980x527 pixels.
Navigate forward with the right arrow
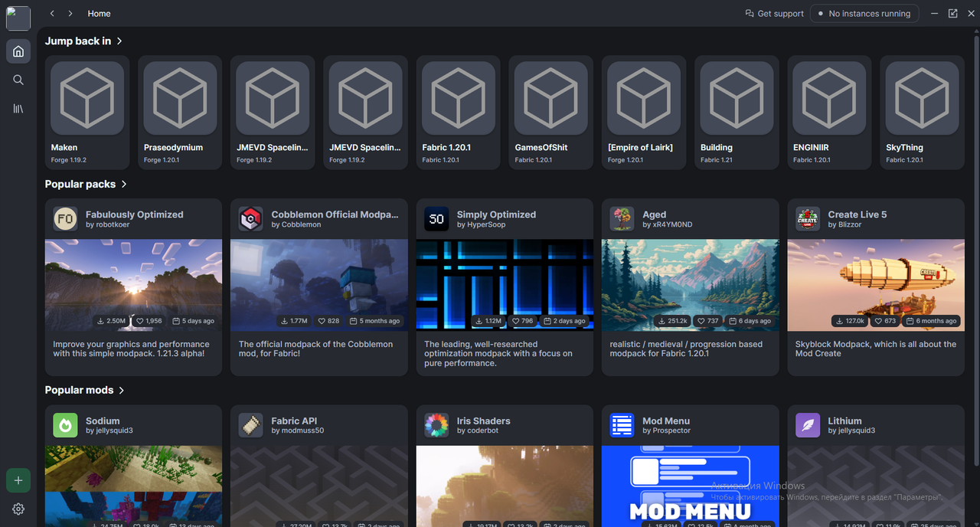[70, 14]
